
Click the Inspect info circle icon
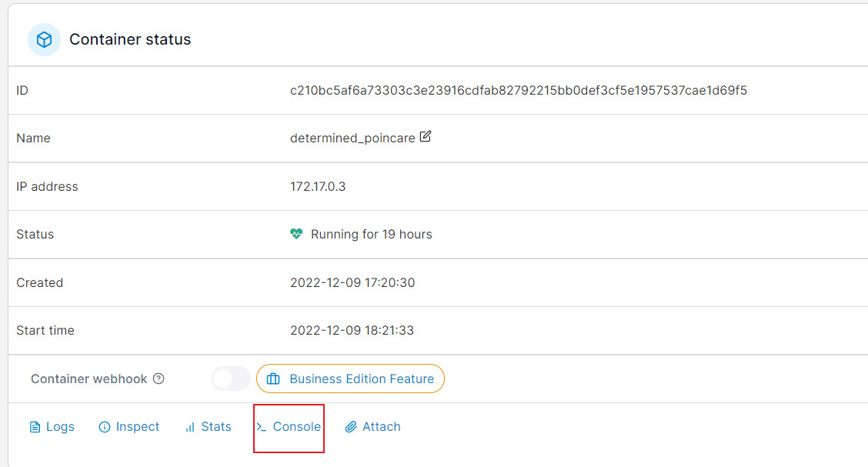pos(104,427)
